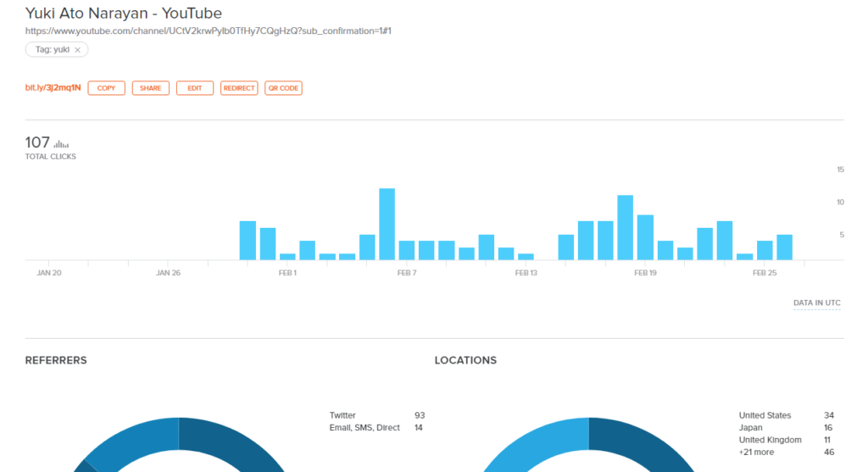868x472 pixels.
Task: Click the first blue bar in the chart
Action: [248, 241]
